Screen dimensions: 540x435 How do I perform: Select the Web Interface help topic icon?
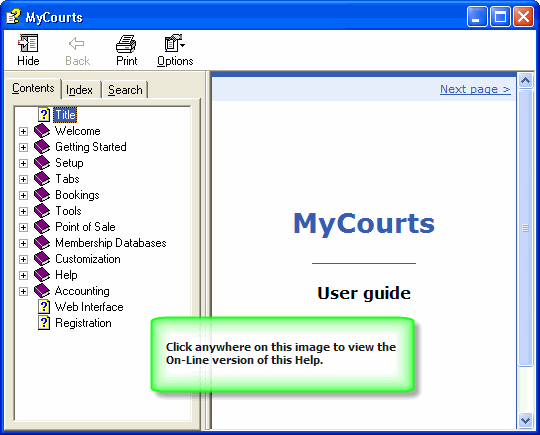44,307
